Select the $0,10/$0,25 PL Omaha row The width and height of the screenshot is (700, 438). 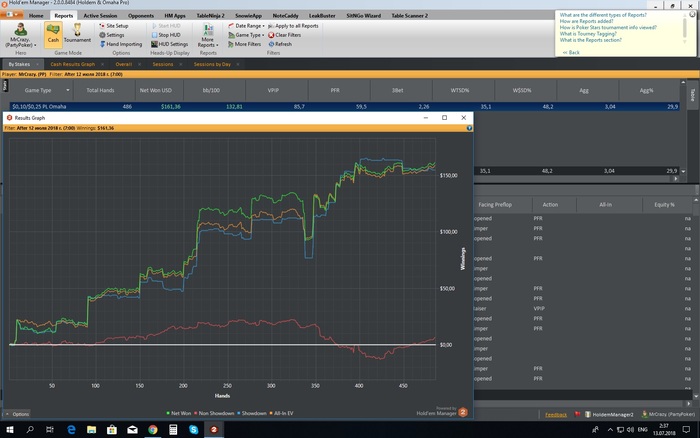pos(344,107)
